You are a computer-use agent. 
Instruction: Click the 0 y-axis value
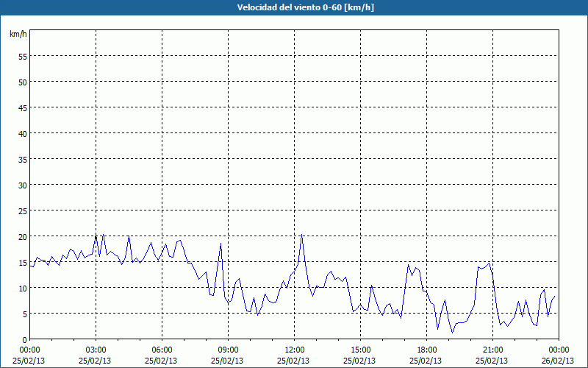25,339
